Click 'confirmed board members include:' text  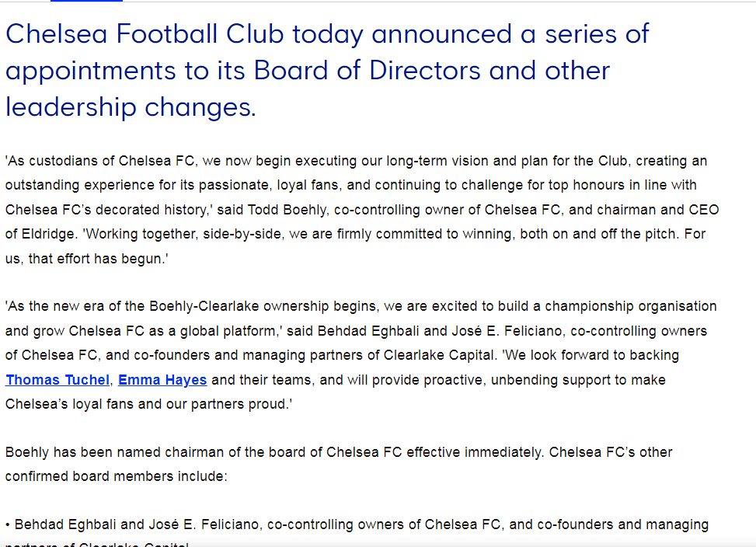click(117, 476)
